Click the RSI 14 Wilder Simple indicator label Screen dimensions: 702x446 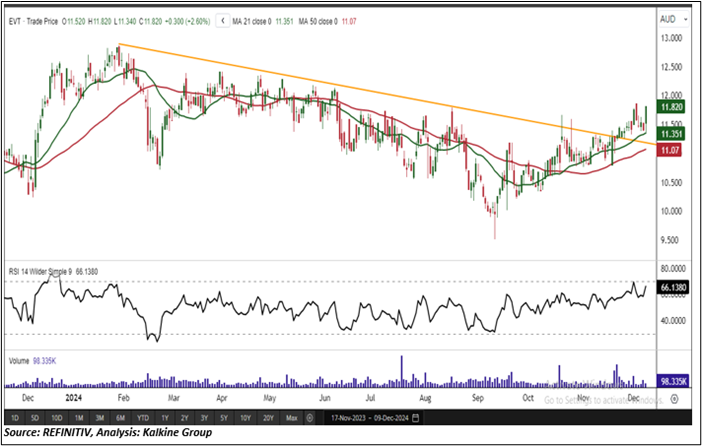[40, 271]
